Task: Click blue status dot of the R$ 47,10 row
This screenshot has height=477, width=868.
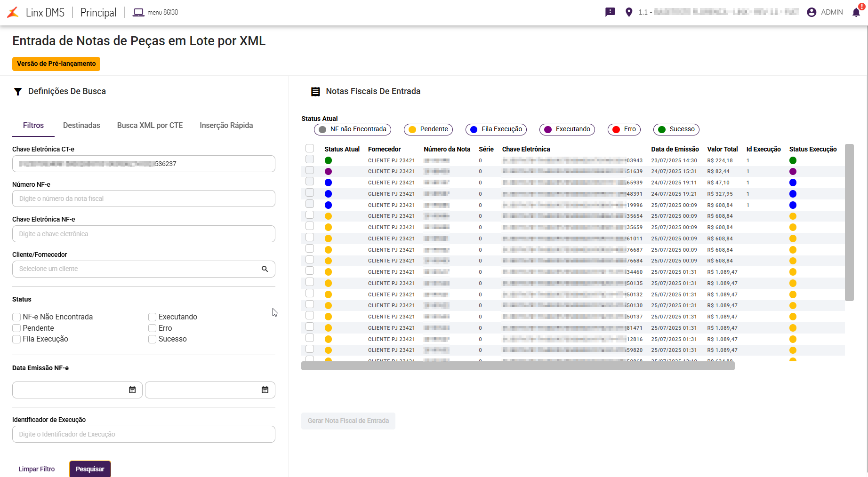Action: pyautogui.click(x=329, y=183)
